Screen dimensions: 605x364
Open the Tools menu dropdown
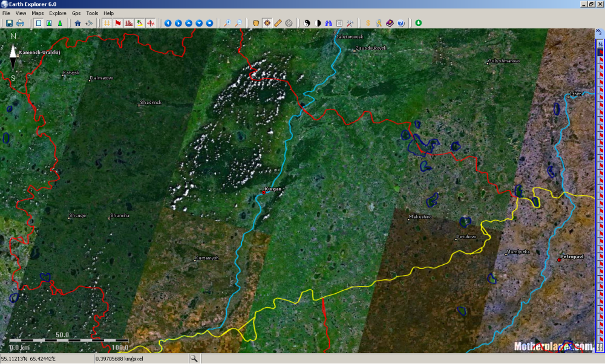(92, 13)
